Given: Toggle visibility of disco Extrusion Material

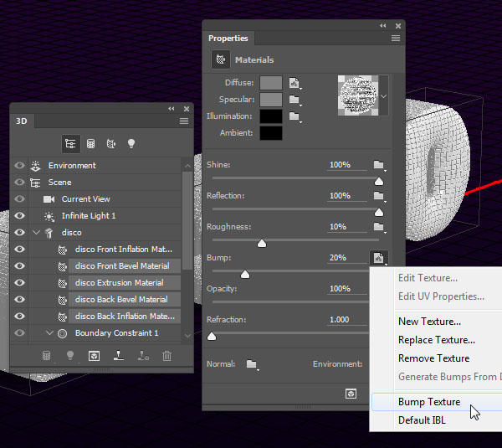Looking at the screenshot, I should click(x=19, y=283).
